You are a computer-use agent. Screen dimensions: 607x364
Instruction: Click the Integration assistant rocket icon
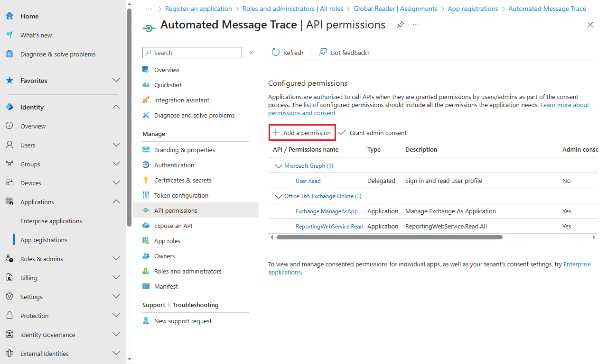pyautogui.click(x=146, y=100)
